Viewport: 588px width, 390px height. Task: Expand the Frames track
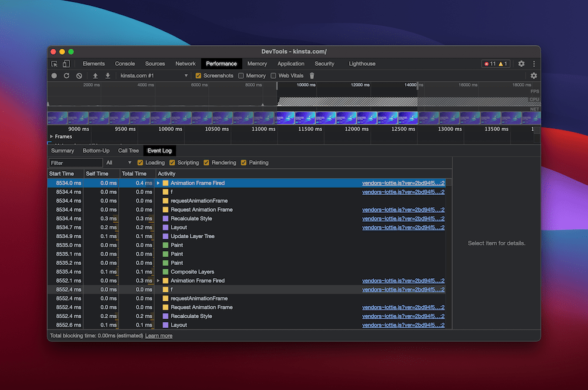52,136
